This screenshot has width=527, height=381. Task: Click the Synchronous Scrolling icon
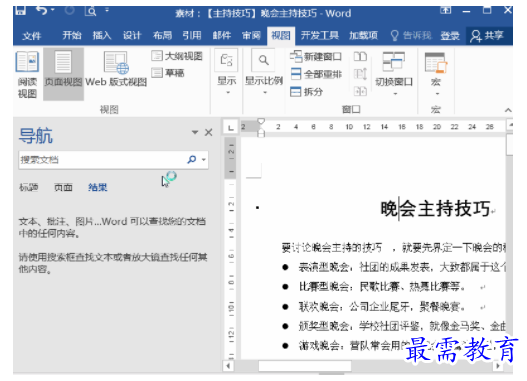[x=360, y=74]
